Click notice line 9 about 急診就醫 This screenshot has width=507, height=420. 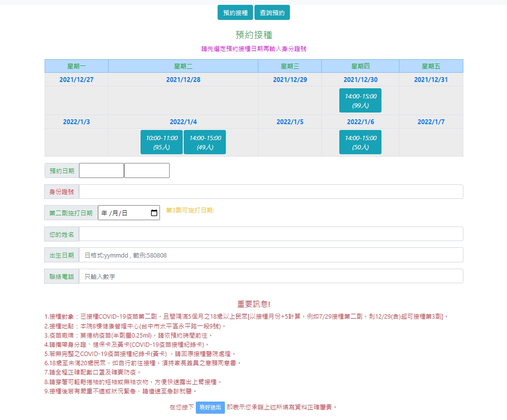pos(120,391)
